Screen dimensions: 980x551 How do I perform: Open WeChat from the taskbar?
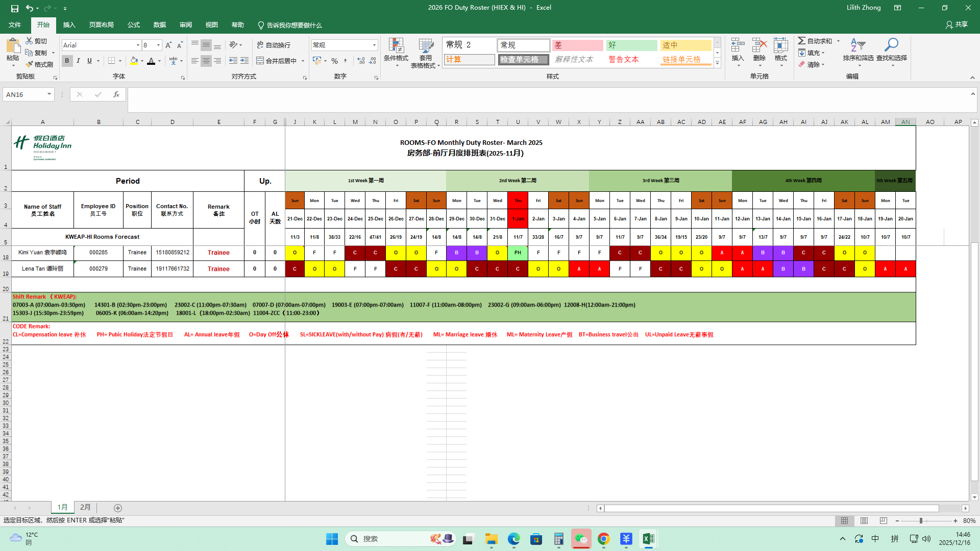tap(581, 539)
